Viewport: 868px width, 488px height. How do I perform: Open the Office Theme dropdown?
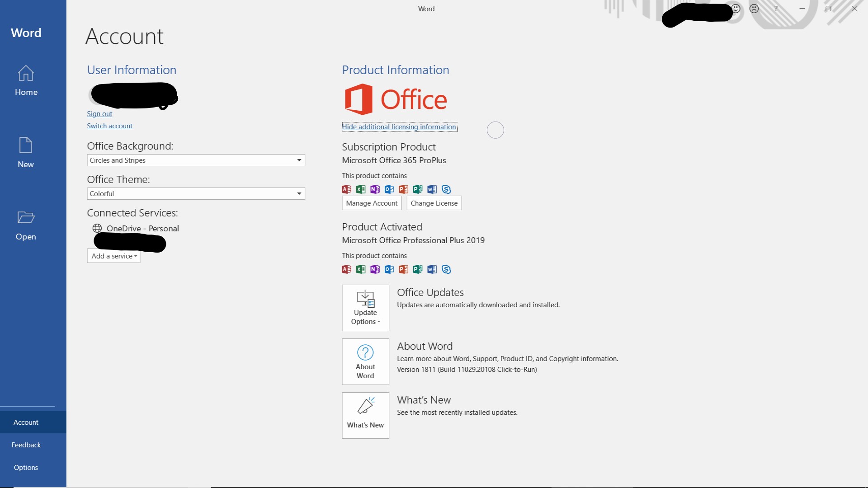click(299, 194)
